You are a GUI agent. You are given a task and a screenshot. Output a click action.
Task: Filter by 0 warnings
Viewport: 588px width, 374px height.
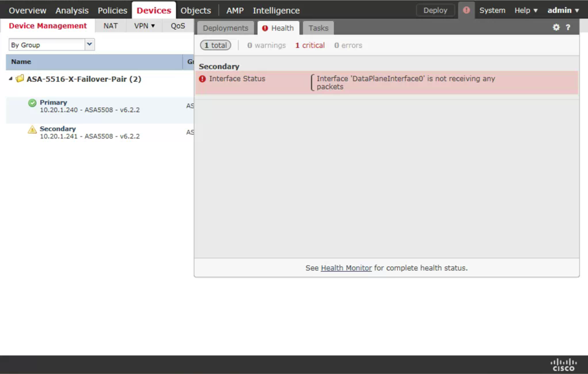266,46
